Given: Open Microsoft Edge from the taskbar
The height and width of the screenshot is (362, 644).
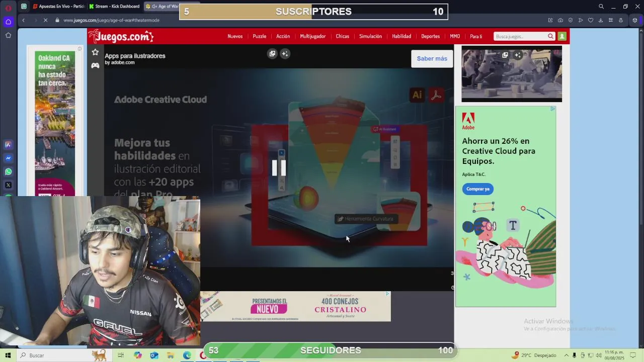Looking at the screenshot, I should coord(187,355).
